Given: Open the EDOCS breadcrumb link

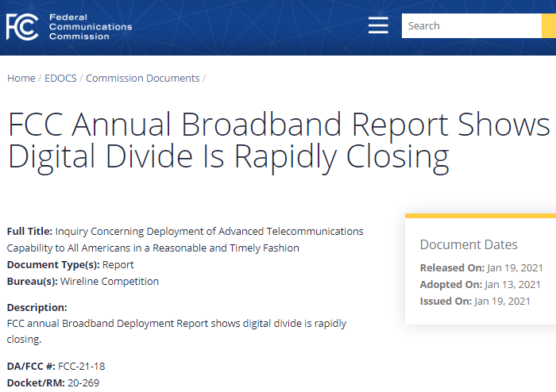Looking at the screenshot, I should click(60, 79).
